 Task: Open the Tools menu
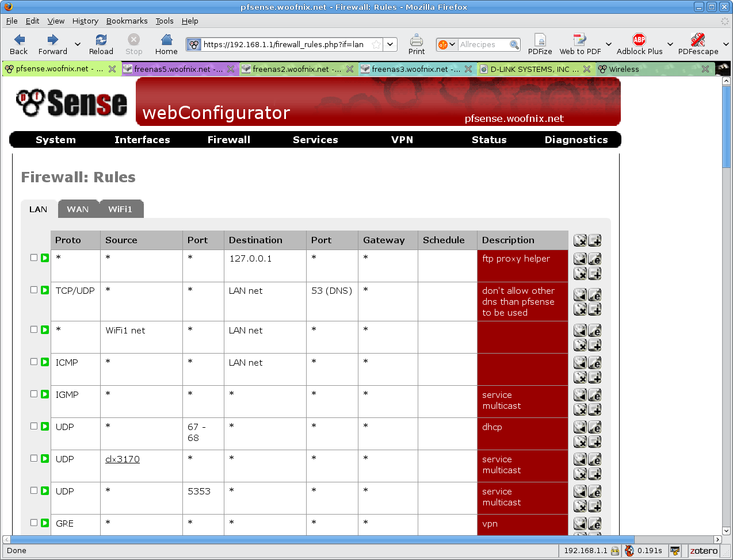point(165,21)
